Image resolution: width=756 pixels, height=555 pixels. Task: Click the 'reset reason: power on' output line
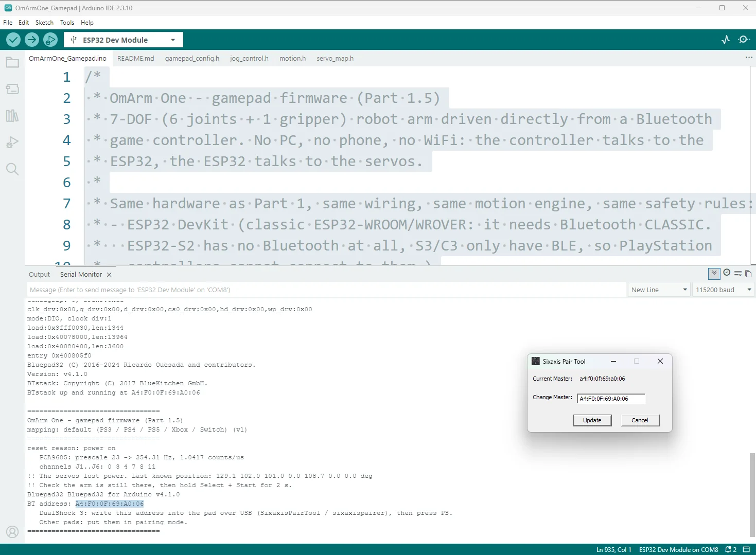(72, 448)
